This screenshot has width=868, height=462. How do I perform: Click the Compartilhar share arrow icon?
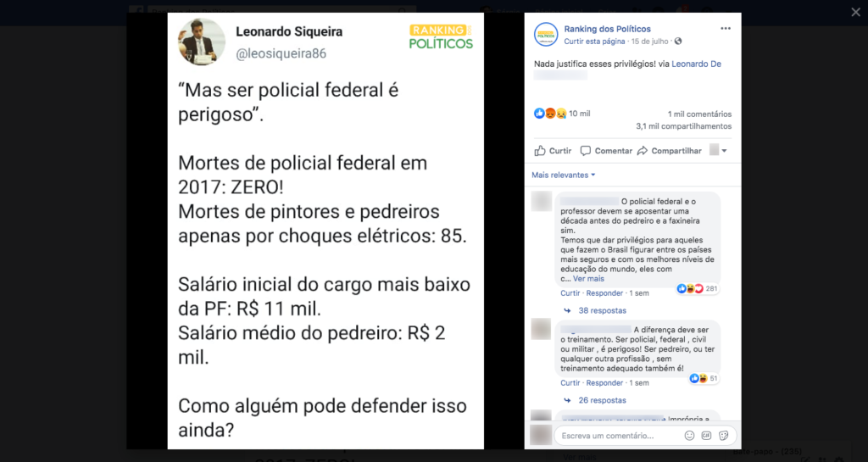coord(643,151)
